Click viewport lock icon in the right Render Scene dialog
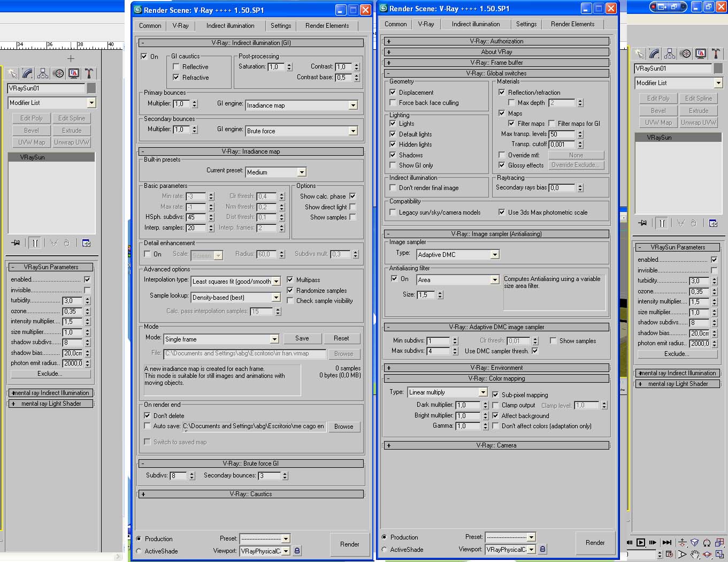728x562 pixels. tap(542, 549)
